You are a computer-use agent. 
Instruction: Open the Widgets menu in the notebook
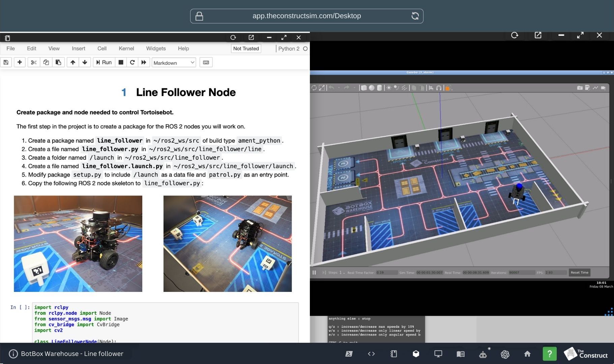[156, 49]
